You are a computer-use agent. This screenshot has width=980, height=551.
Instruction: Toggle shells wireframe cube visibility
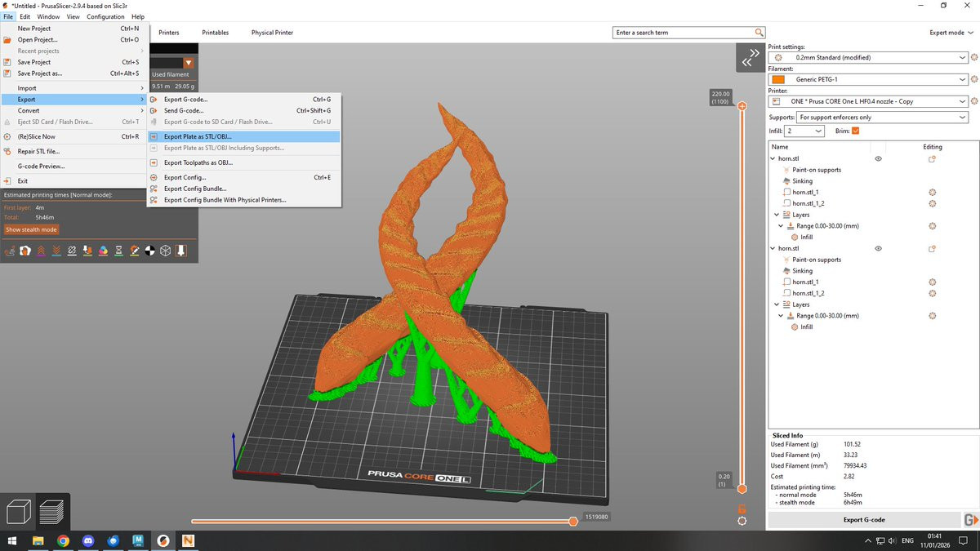click(165, 251)
